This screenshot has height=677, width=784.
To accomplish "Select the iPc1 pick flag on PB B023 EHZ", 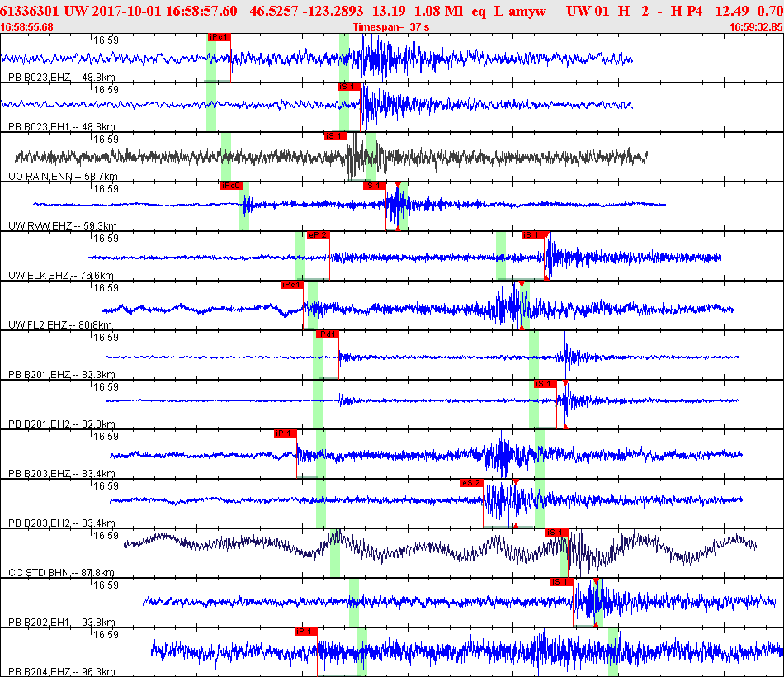I will [x=219, y=37].
